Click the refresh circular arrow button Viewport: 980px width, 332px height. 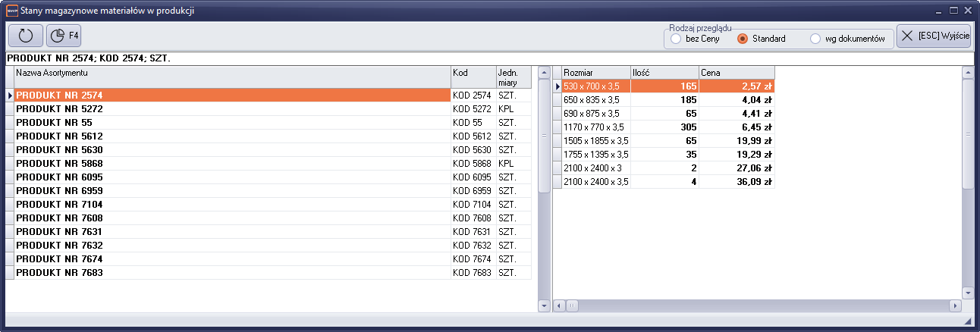pyautogui.click(x=26, y=36)
